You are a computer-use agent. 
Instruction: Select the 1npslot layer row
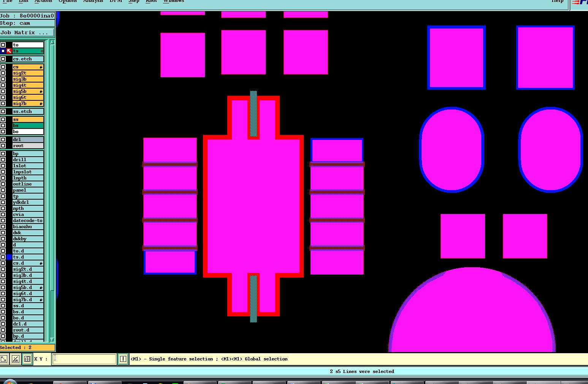pos(28,172)
